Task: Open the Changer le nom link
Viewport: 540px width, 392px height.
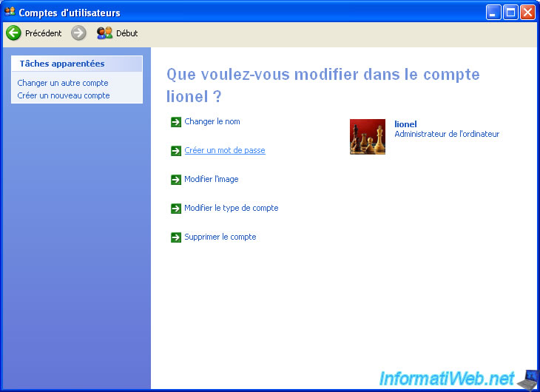Action: click(x=212, y=121)
